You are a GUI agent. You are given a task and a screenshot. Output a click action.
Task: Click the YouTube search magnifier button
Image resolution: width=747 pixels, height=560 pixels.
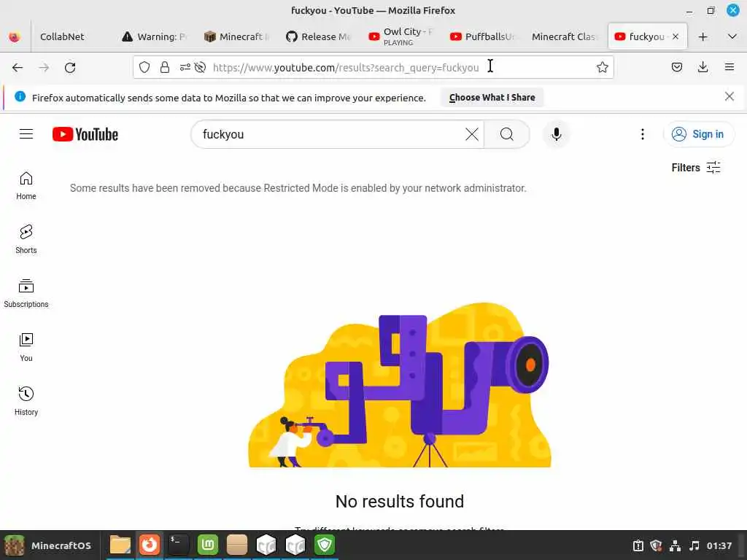coord(507,134)
